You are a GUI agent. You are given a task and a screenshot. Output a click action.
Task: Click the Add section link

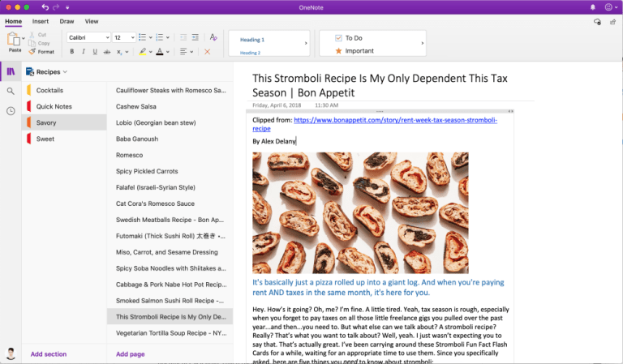(x=49, y=354)
